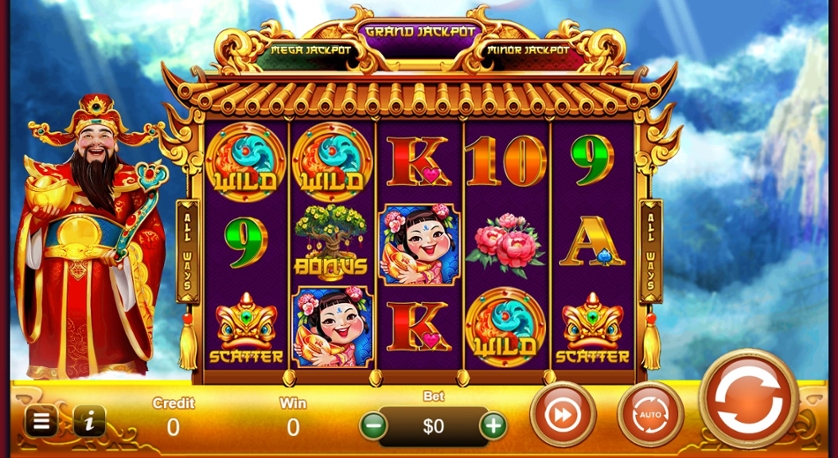Click the Credit balance display
838x458 pixels.
click(173, 417)
